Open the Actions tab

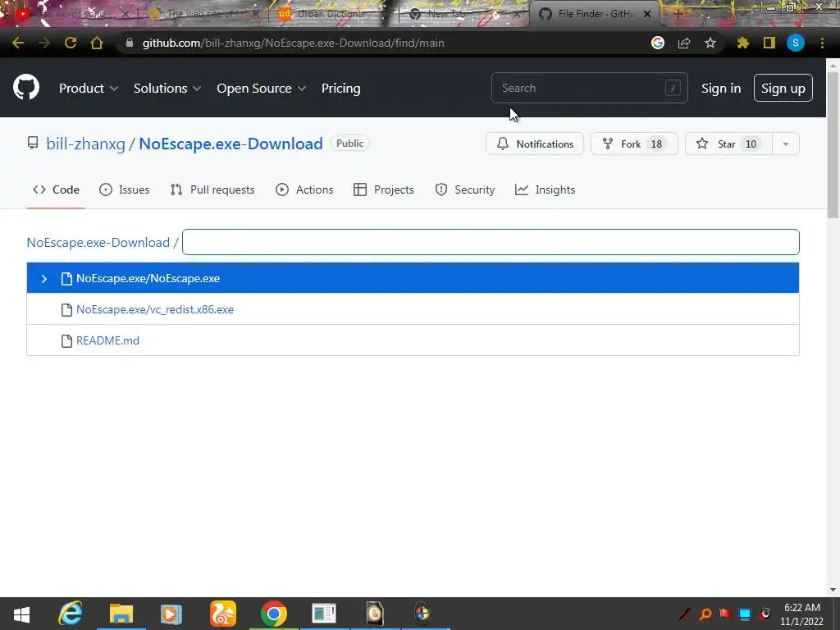coord(304,189)
